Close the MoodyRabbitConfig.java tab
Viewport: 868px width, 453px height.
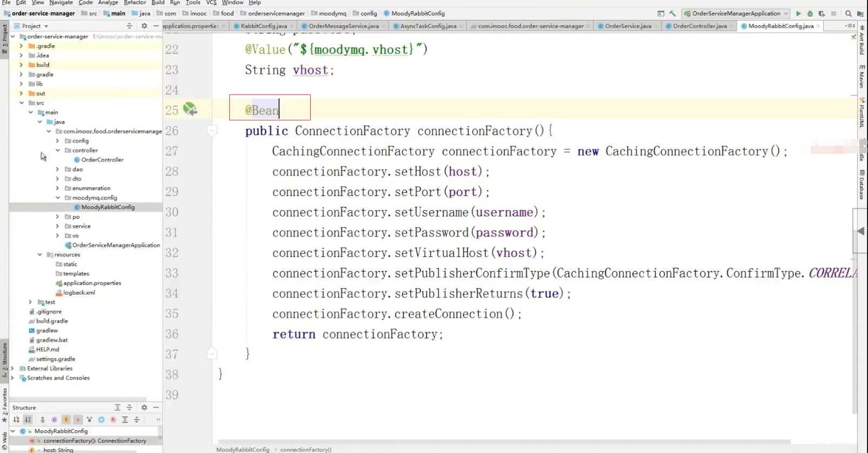tap(818, 26)
